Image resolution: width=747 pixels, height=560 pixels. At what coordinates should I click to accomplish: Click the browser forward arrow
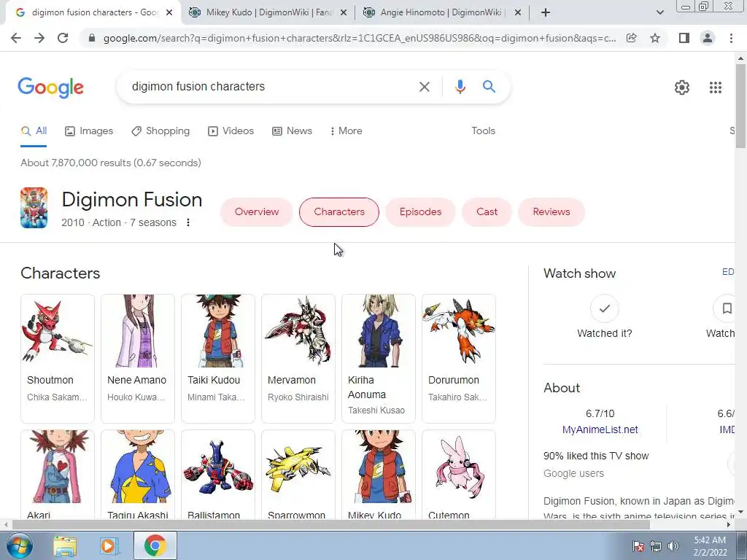39,38
